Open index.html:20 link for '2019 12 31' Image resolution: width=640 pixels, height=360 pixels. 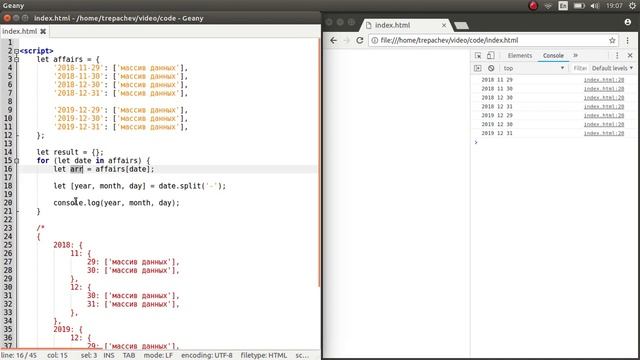[x=604, y=133]
